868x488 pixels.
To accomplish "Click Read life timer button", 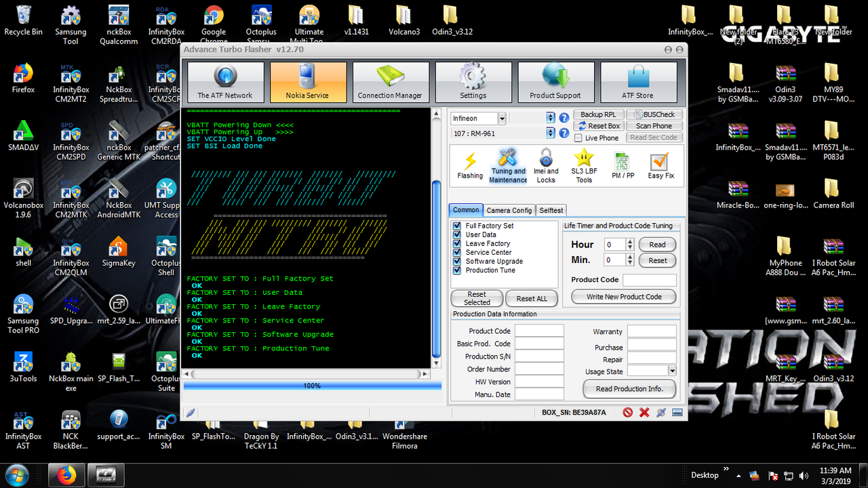I will click(x=658, y=245).
